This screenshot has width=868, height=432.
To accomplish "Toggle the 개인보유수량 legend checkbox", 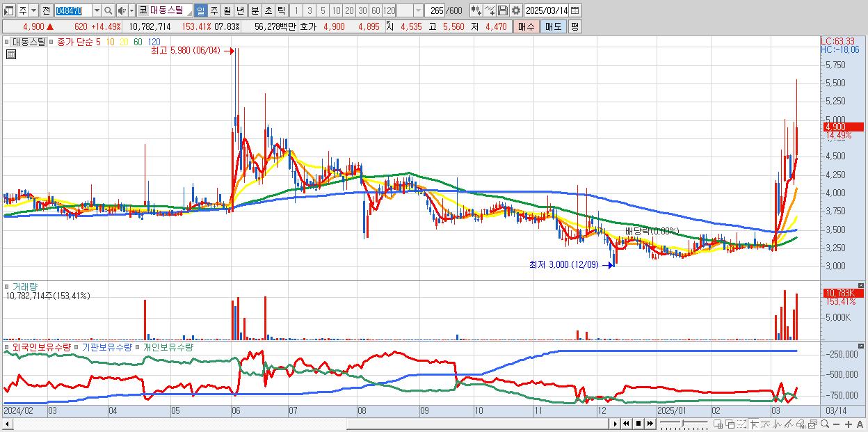I will pyautogui.click(x=139, y=346).
